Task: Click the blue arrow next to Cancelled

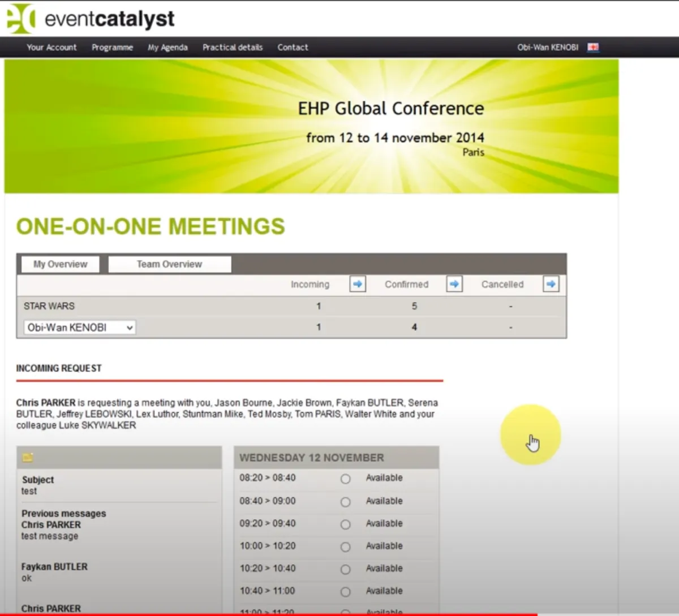Action: 551,284
